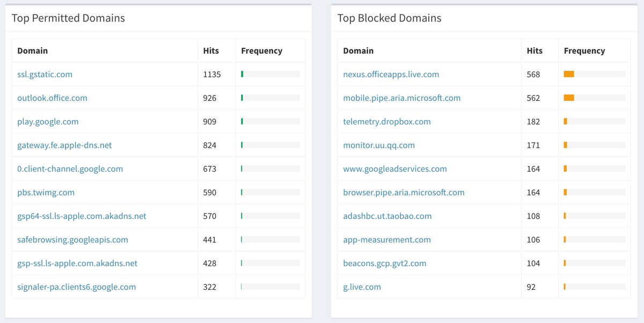
Task: Select the monitor.uu.qq.com domain
Action: [x=379, y=145]
